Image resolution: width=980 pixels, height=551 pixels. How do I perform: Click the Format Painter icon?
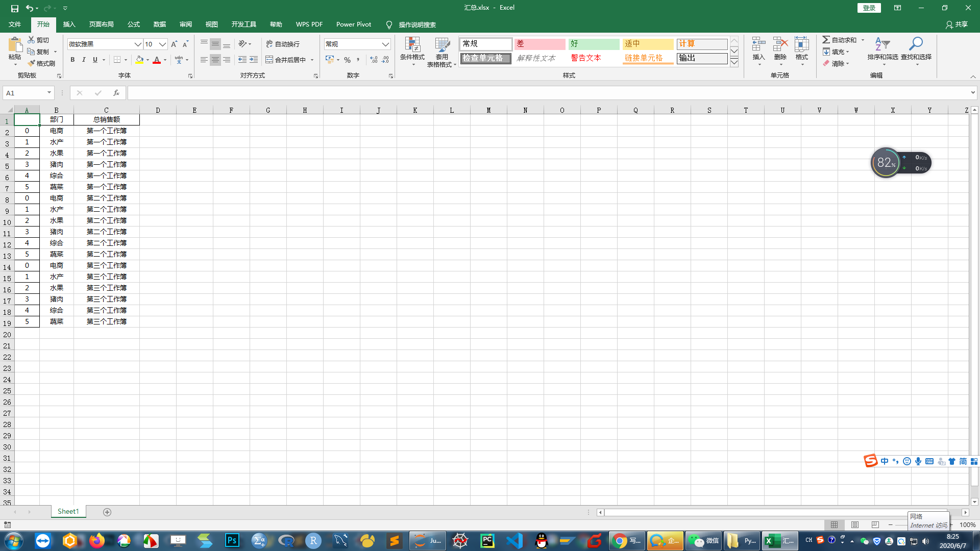[32, 63]
